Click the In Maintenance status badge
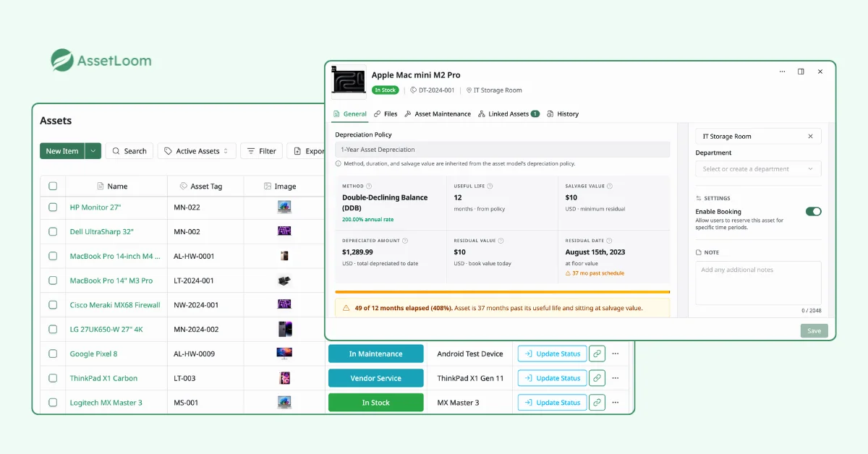This screenshot has width=868, height=454. (375, 354)
